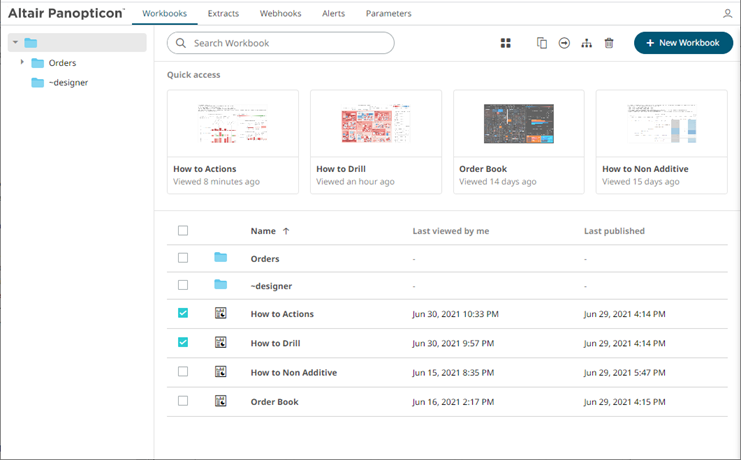This screenshot has height=460, width=741.
Task: Collapse the root folder tree node
Action: click(x=15, y=43)
